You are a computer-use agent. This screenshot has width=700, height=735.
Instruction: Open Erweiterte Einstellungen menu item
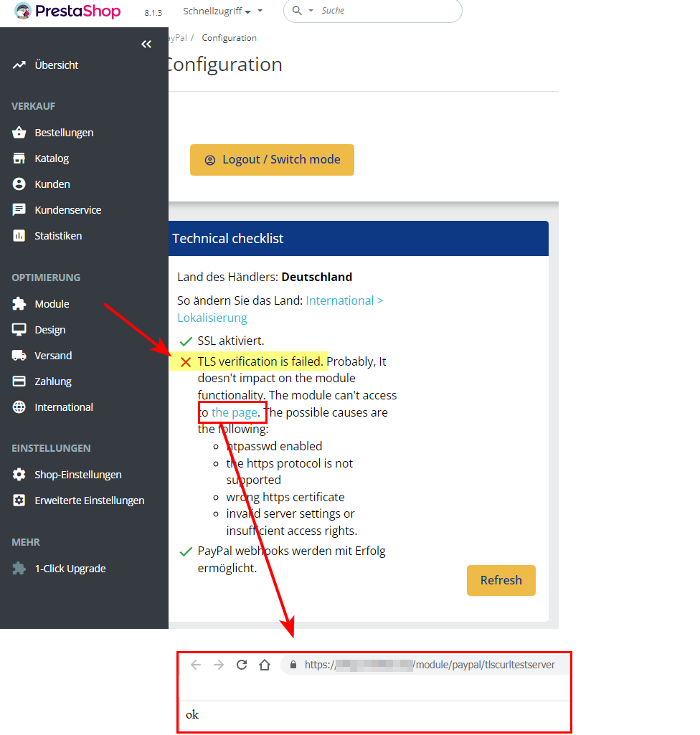89,500
